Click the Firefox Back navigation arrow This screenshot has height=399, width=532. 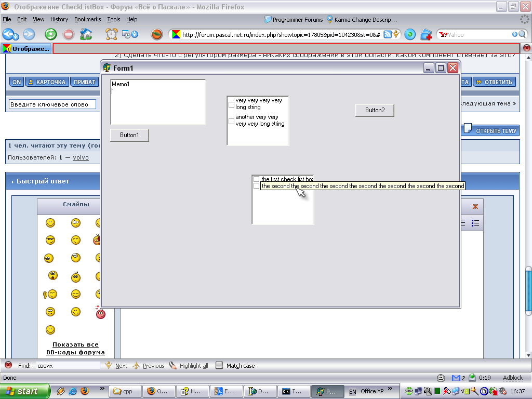pyautogui.click(x=10, y=35)
